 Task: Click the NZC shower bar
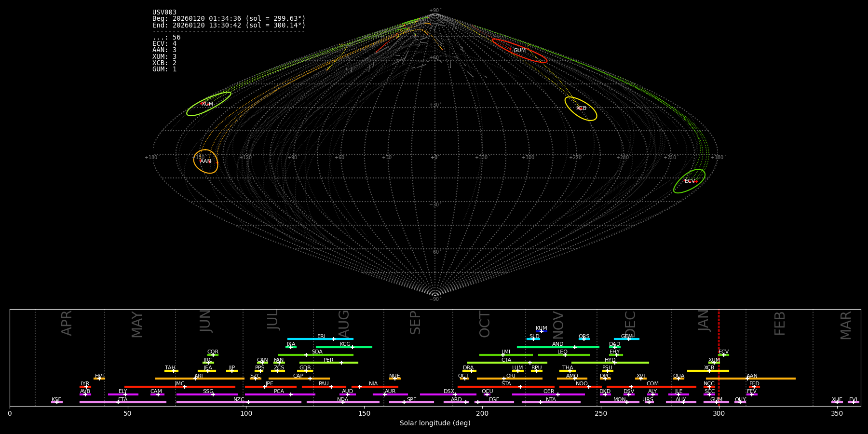tap(239, 402)
